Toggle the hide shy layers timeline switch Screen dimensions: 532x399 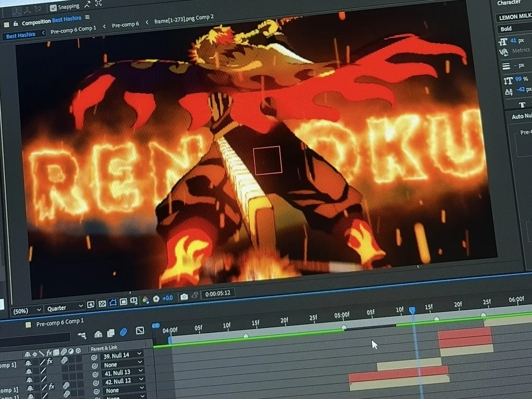(98, 334)
